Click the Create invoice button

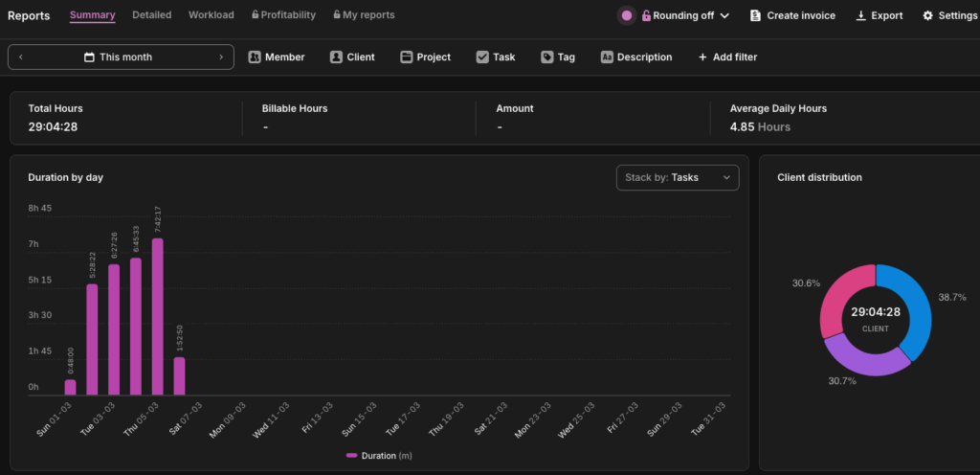[x=792, y=16]
